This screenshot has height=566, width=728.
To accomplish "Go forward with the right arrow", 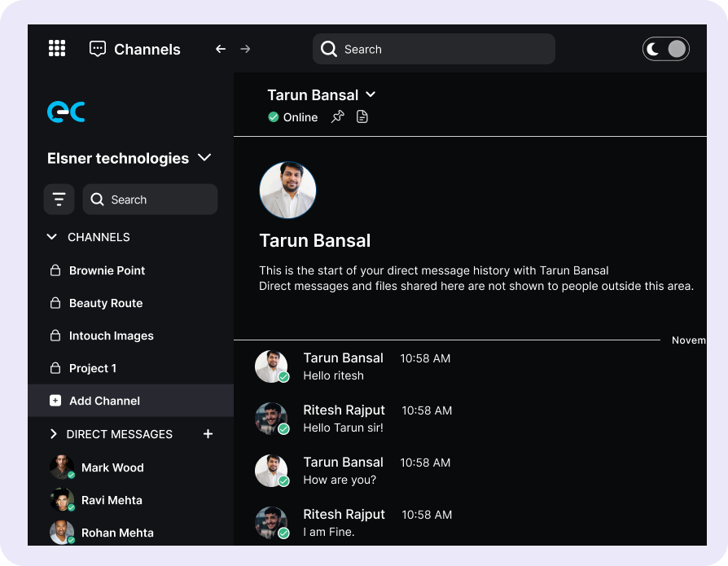I will 245,49.
